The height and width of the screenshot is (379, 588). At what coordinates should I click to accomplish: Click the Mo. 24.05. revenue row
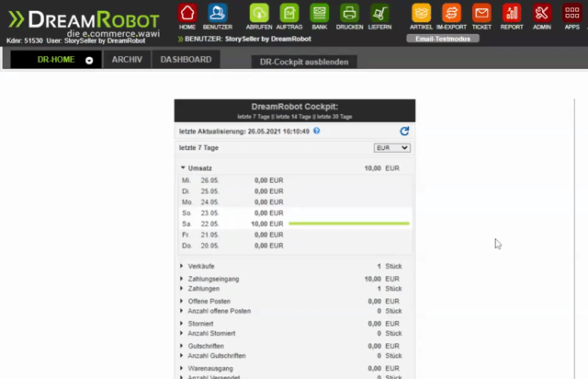pos(296,202)
